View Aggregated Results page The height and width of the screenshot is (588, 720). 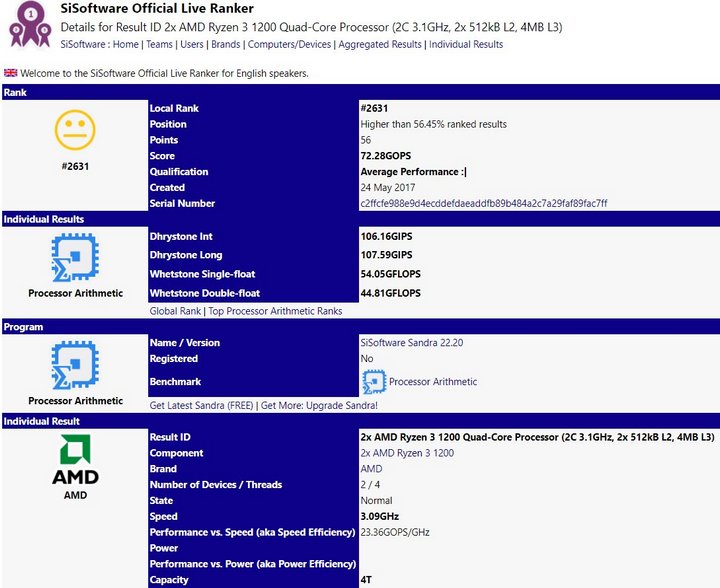tap(380, 45)
